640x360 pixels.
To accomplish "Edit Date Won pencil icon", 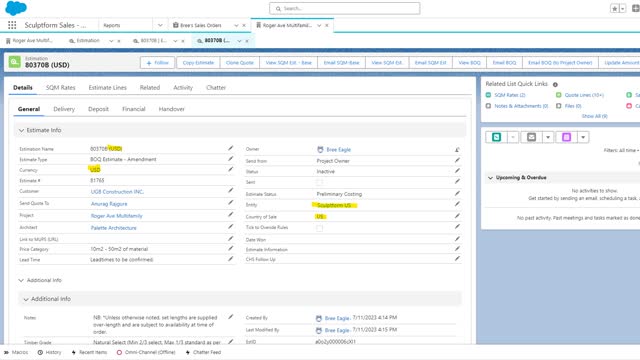I will (457, 239).
